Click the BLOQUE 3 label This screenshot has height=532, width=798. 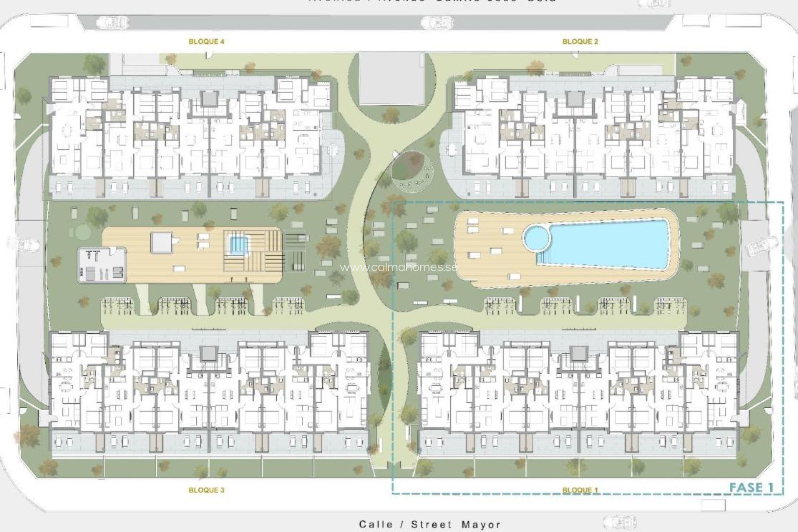pos(207,490)
